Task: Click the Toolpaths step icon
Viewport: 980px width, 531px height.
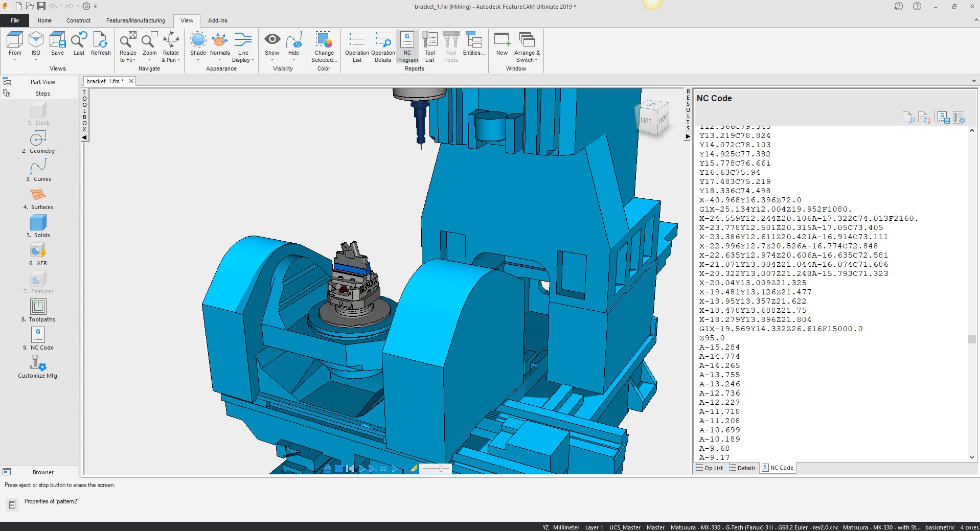Action: click(x=38, y=306)
